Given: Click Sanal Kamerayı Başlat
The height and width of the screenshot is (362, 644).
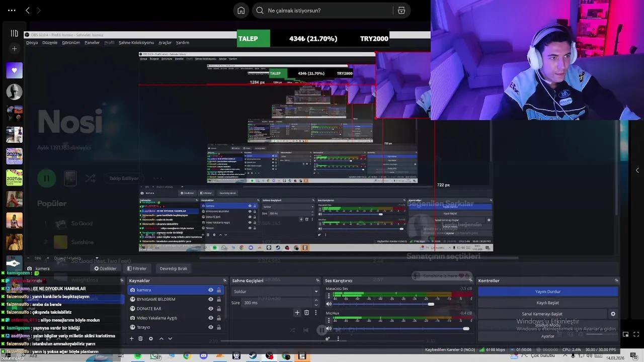Looking at the screenshot, I should click(x=542, y=314).
